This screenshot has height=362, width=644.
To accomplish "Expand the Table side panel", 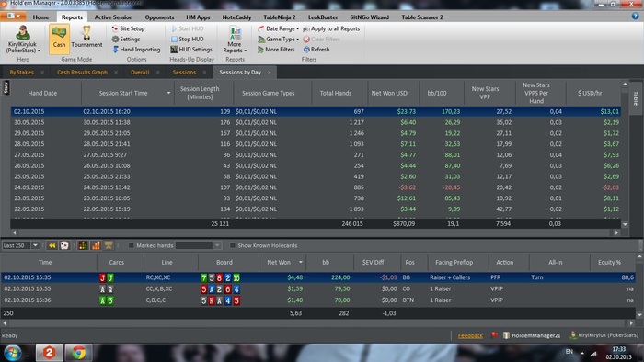I will pyautogui.click(x=636, y=98).
